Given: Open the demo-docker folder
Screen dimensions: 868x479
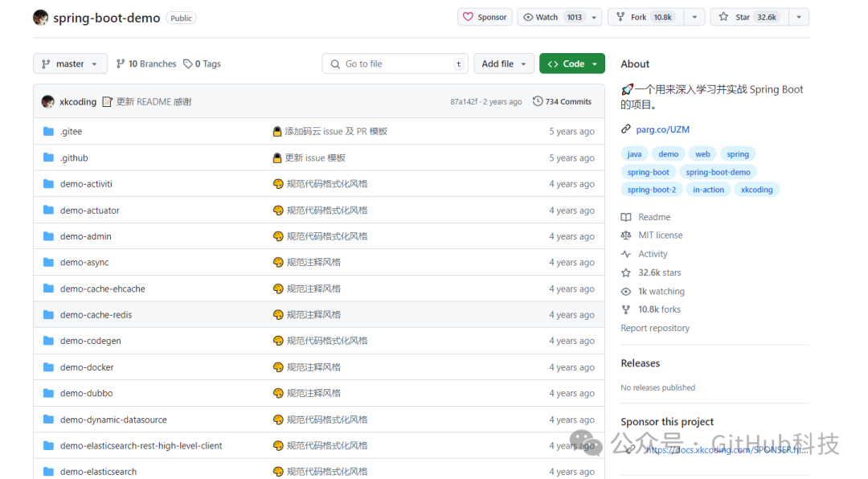Looking at the screenshot, I should click(x=87, y=367).
